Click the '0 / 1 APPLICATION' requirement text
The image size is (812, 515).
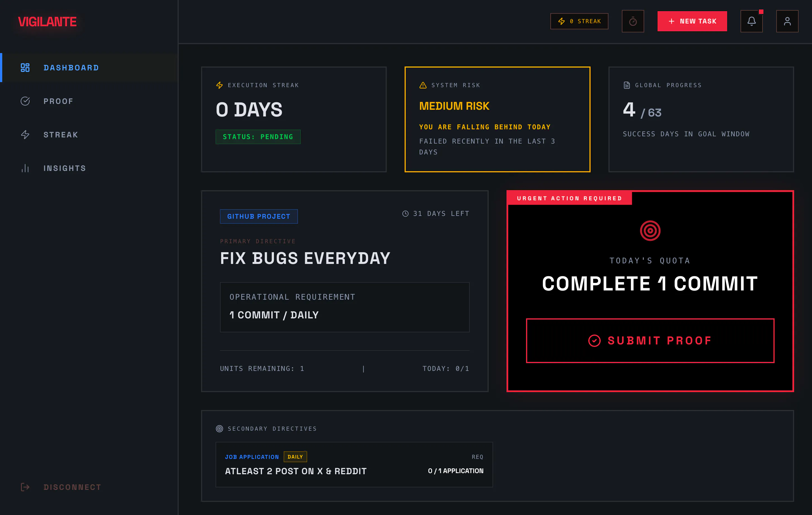[x=456, y=471]
